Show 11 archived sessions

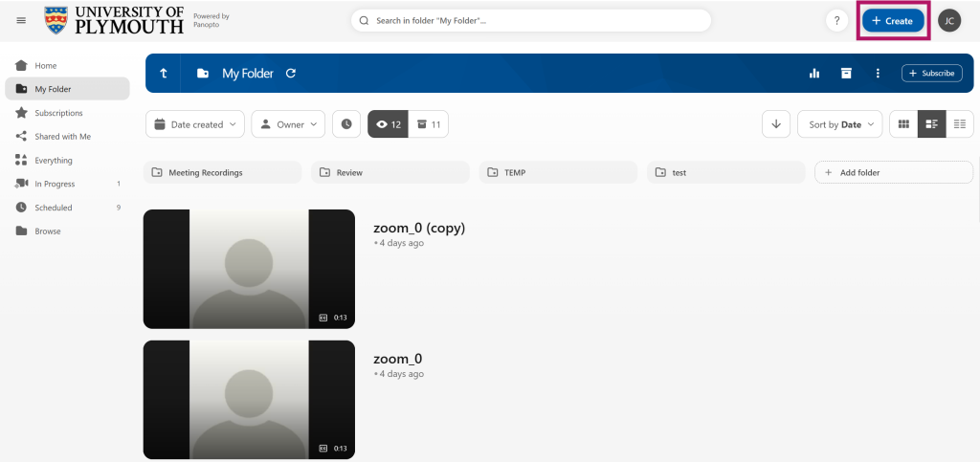(x=429, y=124)
